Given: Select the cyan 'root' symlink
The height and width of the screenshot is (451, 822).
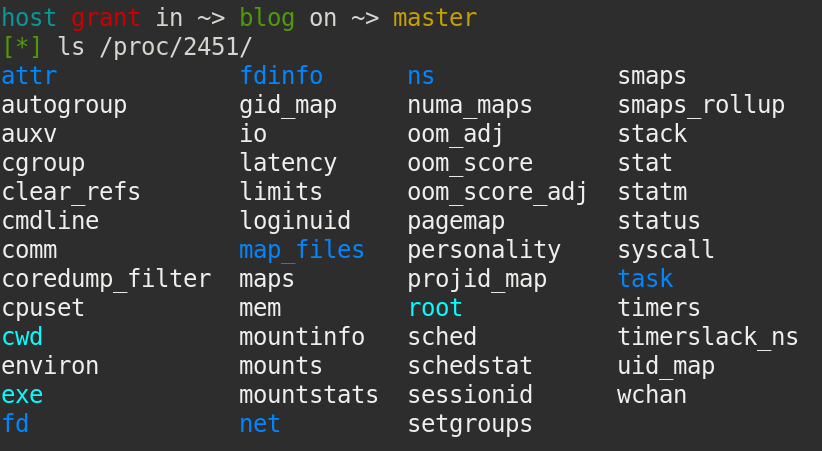Looking at the screenshot, I should click(x=435, y=308).
